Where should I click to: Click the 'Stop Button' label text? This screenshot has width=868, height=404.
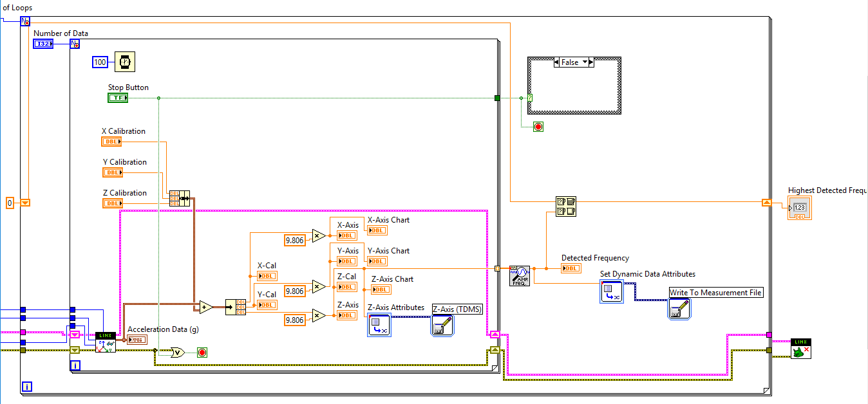click(x=128, y=87)
